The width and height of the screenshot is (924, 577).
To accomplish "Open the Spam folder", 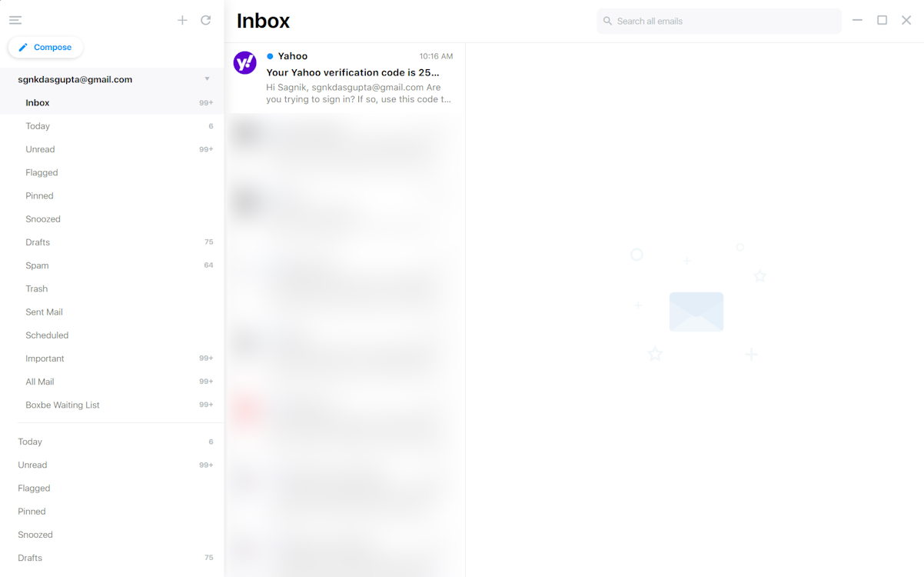I will 37,265.
